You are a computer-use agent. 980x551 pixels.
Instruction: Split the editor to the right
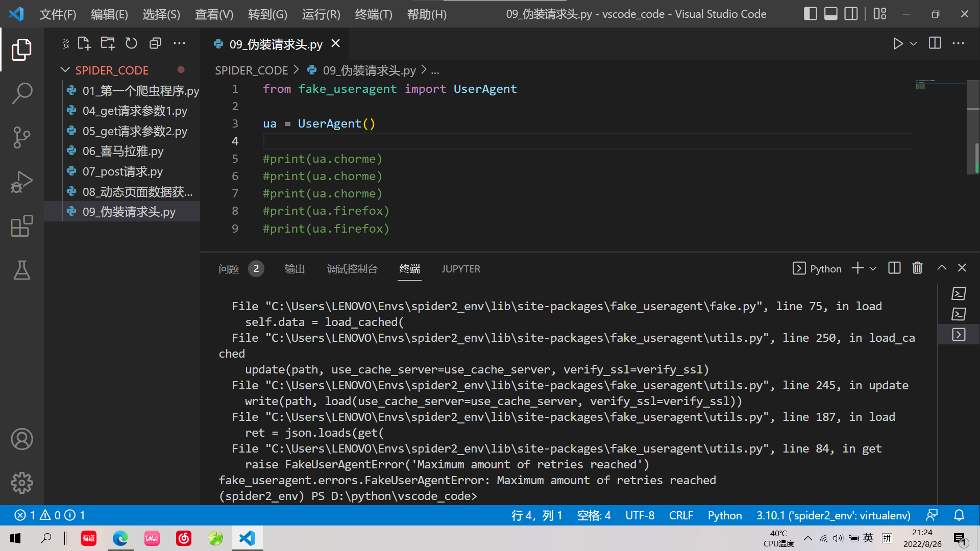pos(935,43)
